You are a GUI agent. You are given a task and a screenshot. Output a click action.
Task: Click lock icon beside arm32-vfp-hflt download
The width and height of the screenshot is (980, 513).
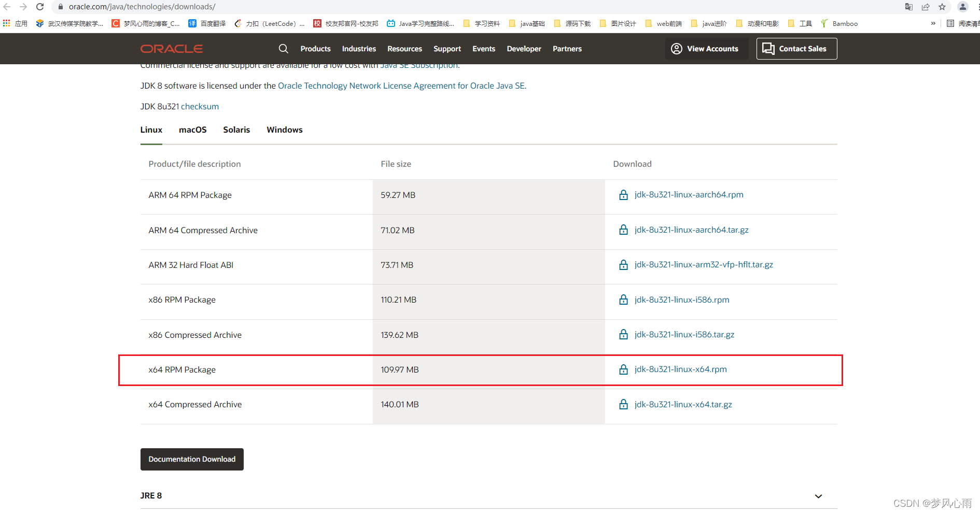tap(623, 265)
